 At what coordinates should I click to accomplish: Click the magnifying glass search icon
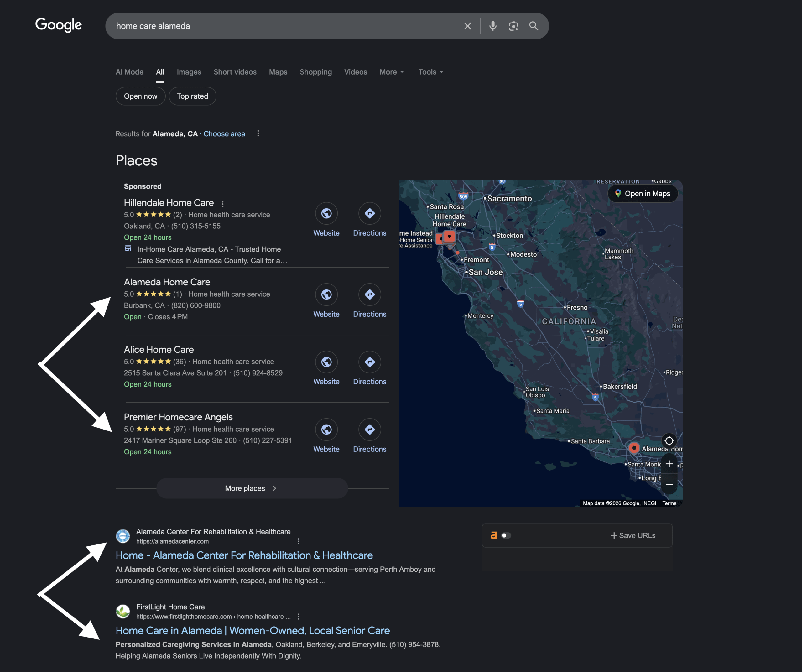tap(534, 26)
